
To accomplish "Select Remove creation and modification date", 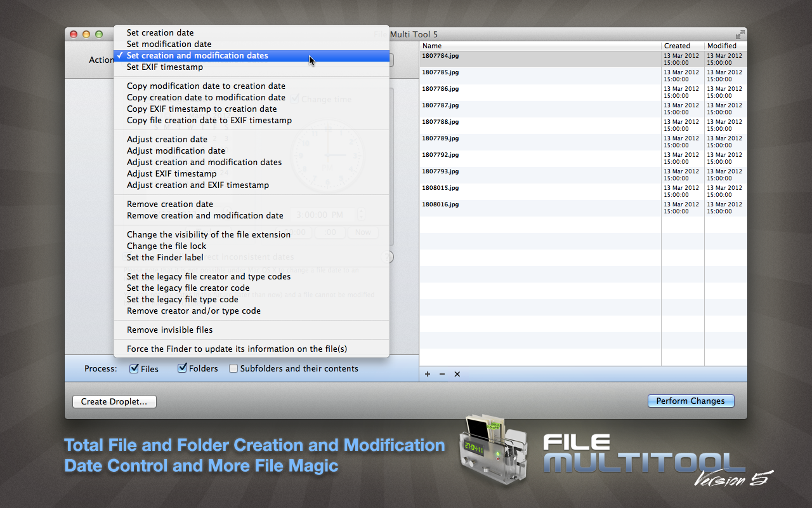I will click(x=251, y=216).
